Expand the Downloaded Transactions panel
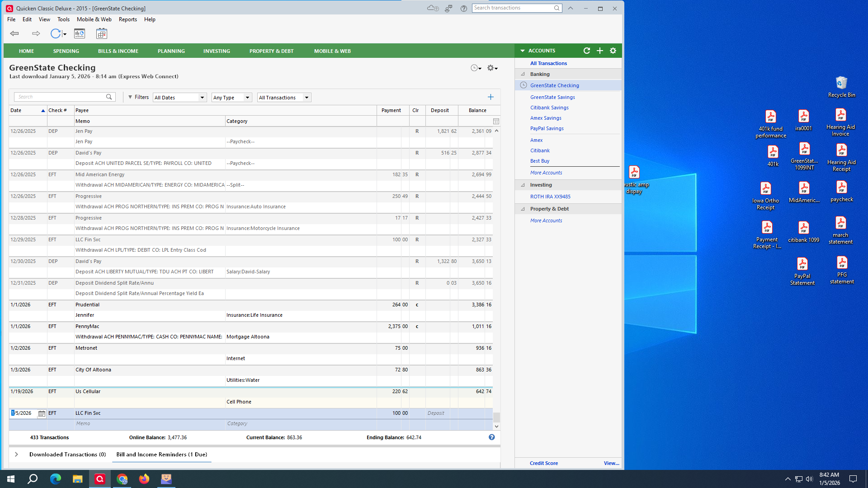 coord(16,454)
